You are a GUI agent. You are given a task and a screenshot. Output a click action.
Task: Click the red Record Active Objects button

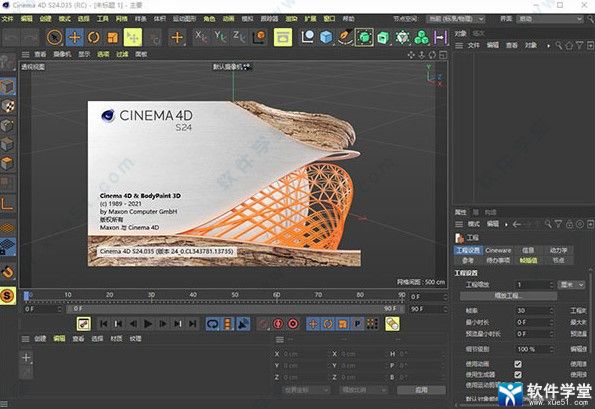pos(278,324)
